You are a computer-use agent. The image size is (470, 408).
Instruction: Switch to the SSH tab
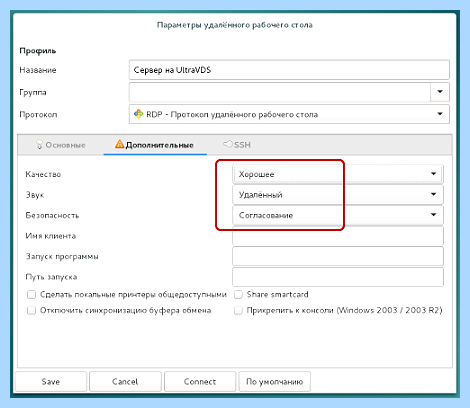point(237,145)
